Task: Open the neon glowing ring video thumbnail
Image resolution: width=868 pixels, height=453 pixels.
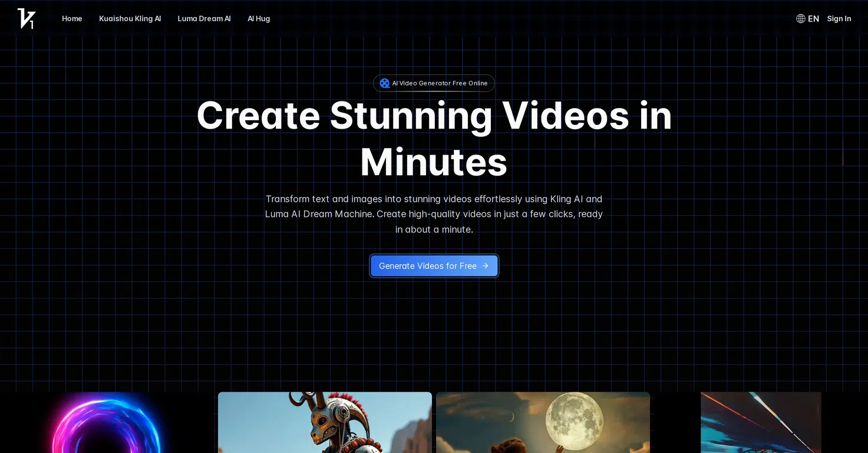Action: pos(107,422)
